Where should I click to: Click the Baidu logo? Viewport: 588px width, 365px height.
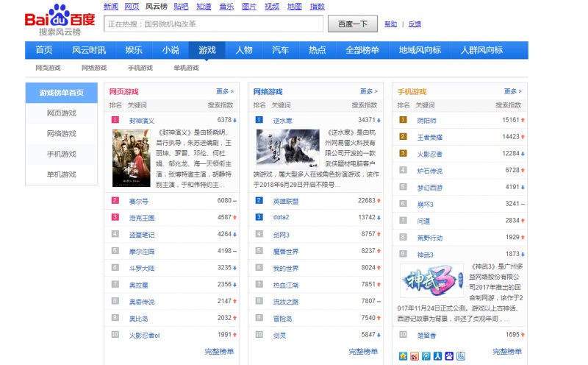[60, 18]
